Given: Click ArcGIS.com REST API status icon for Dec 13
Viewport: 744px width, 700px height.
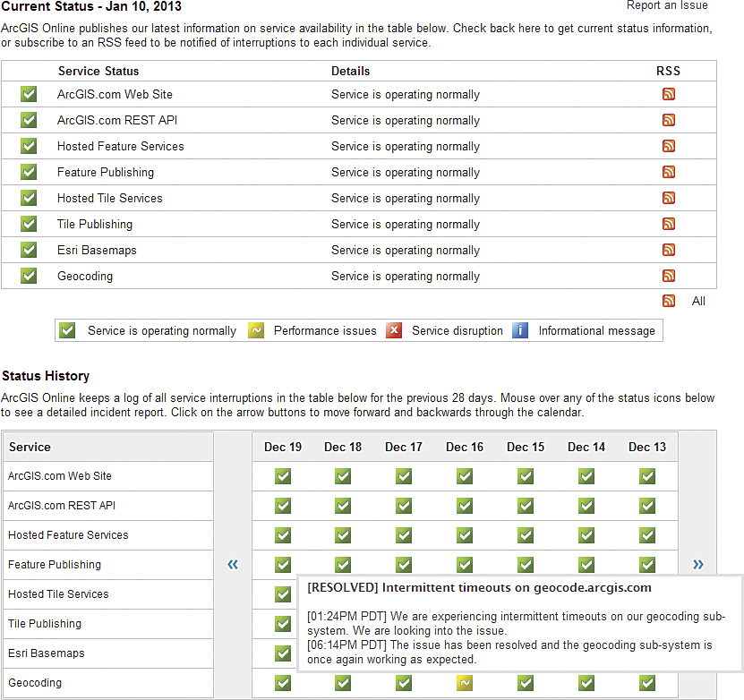Looking at the screenshot, I should tap(647, 506).
